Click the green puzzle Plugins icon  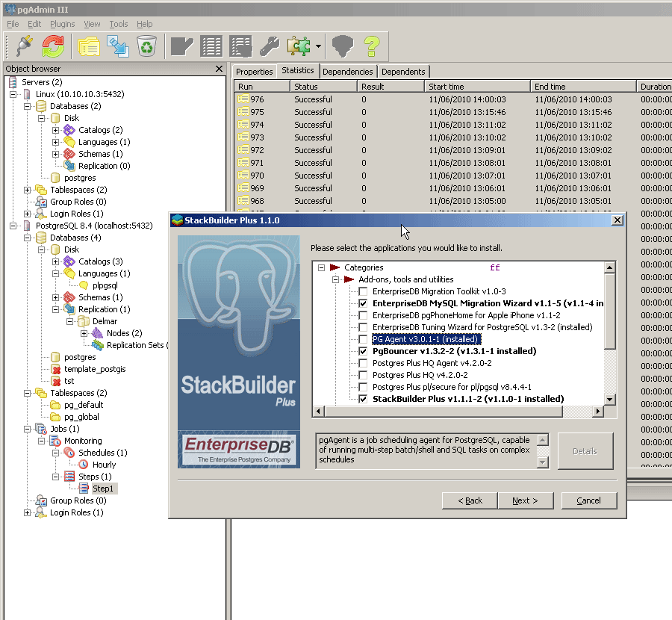coord(299,46)
